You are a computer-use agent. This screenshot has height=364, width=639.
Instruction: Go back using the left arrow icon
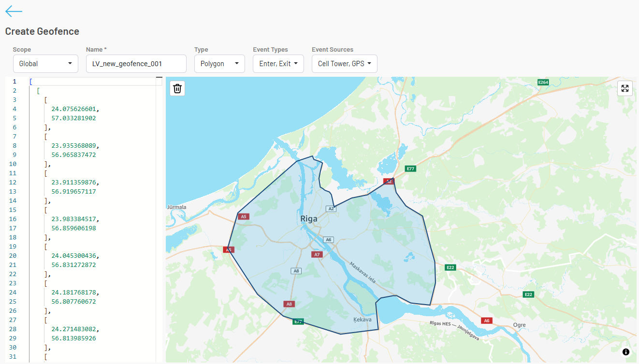(x=14, y=12)
